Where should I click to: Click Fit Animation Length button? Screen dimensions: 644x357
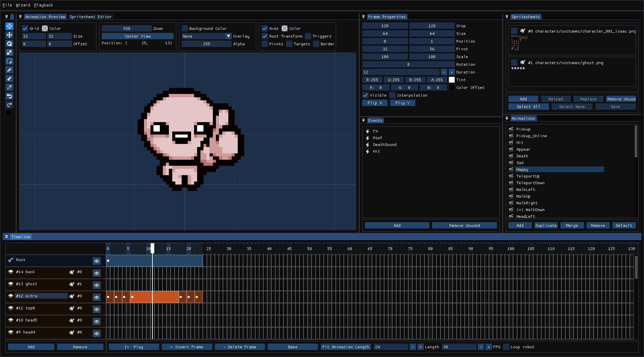[x=346, y=347]
